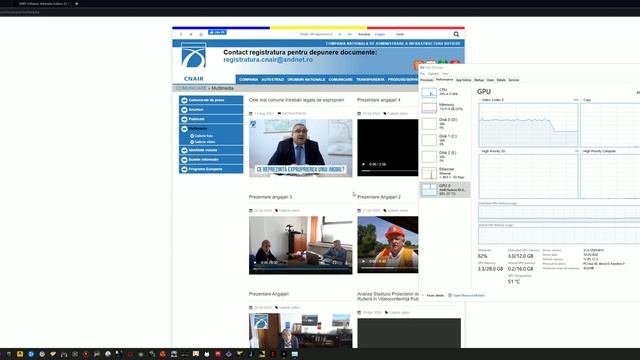Seek Prezentare angajati 3 video progress bar

pos(300,269)
